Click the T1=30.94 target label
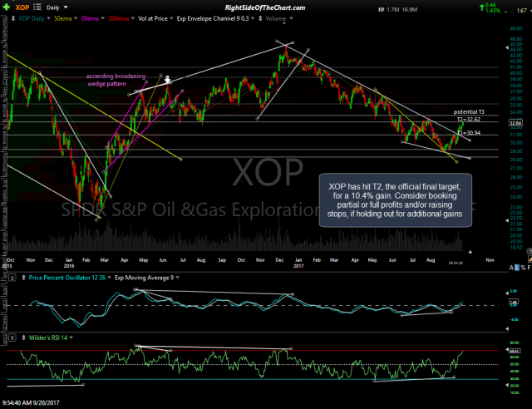Screen dimensions: 532x409 [x=469, y=133]
